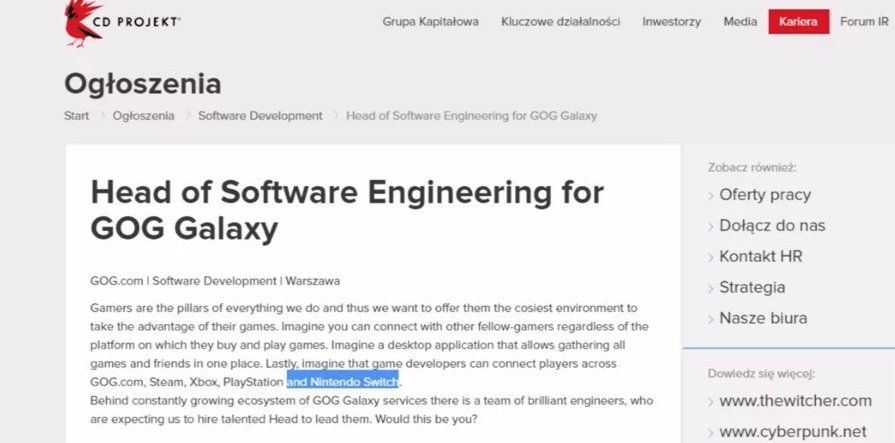Screen dimensions: 895x443
Task: Open the Nasze biura sidebar link
Action: pyautogui.click(x=763, y=318)
